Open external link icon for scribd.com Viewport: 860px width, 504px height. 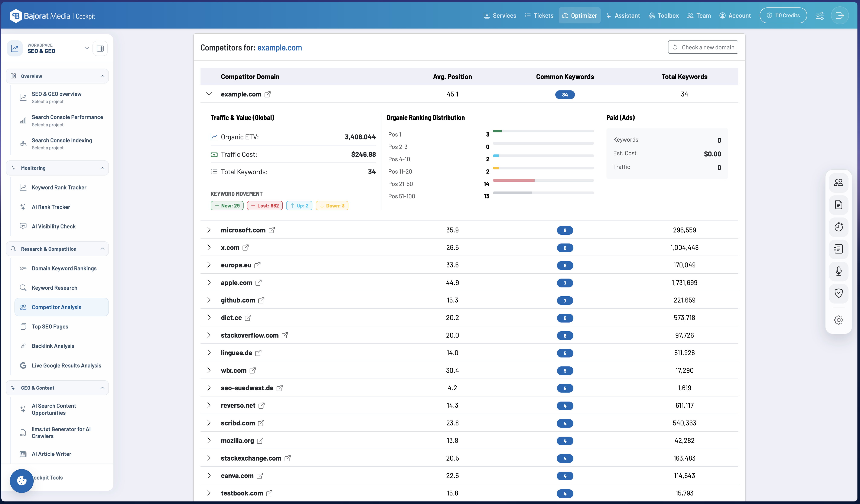click(261, 423)
